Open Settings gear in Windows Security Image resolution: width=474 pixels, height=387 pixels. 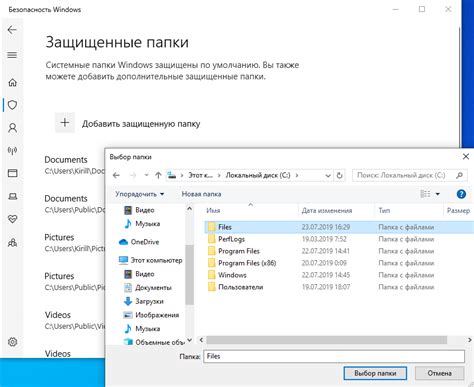tap(12, 342)
